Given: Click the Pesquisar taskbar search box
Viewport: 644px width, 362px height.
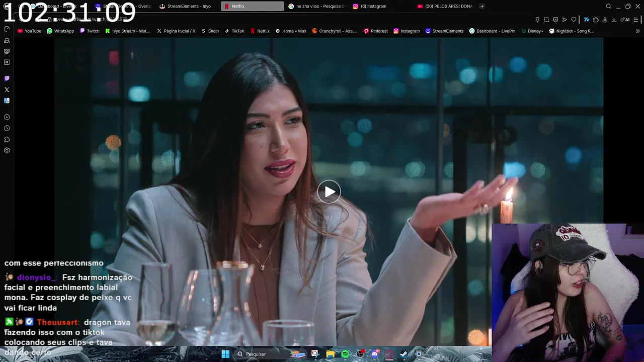Looking at the screenshot, I should point(271,354).
